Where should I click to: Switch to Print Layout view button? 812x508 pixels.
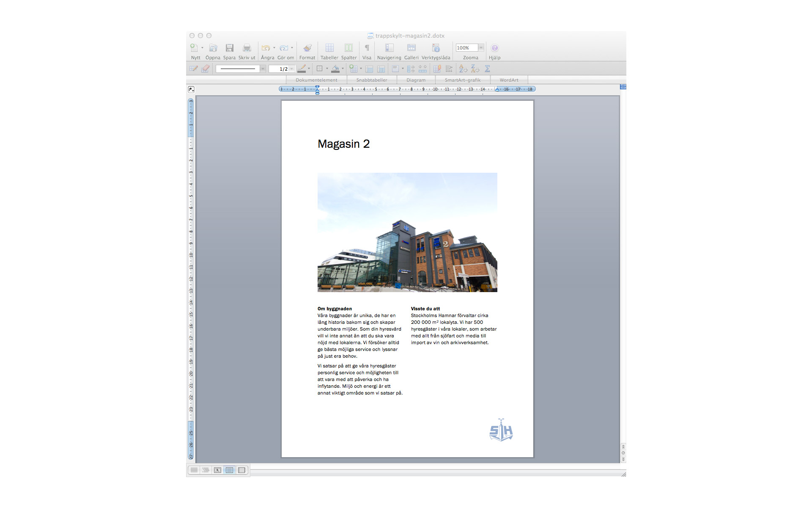click(x=229, y=470)
